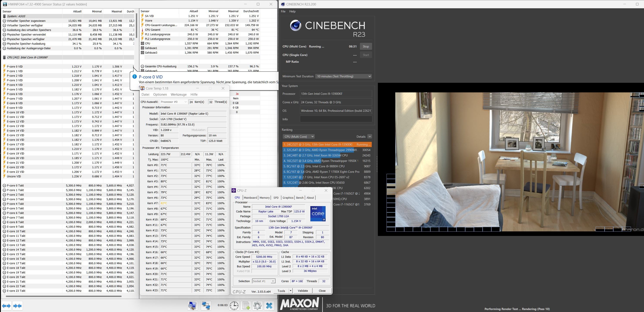644x312 pixels.
Task: Expand the ranking Details arrow button
Action: [370, 137]
